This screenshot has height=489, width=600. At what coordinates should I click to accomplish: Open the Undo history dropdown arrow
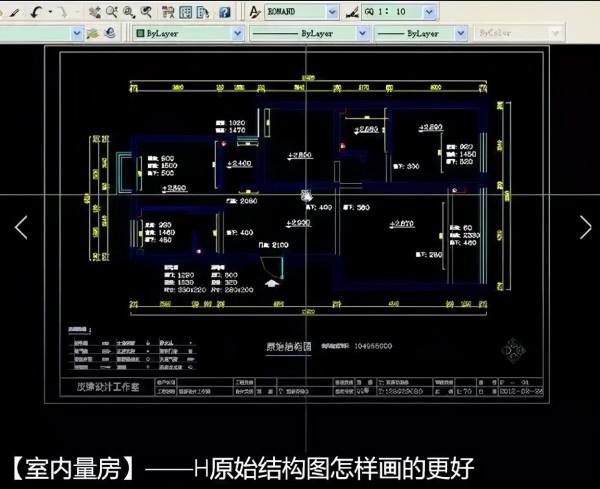point(50,12)
